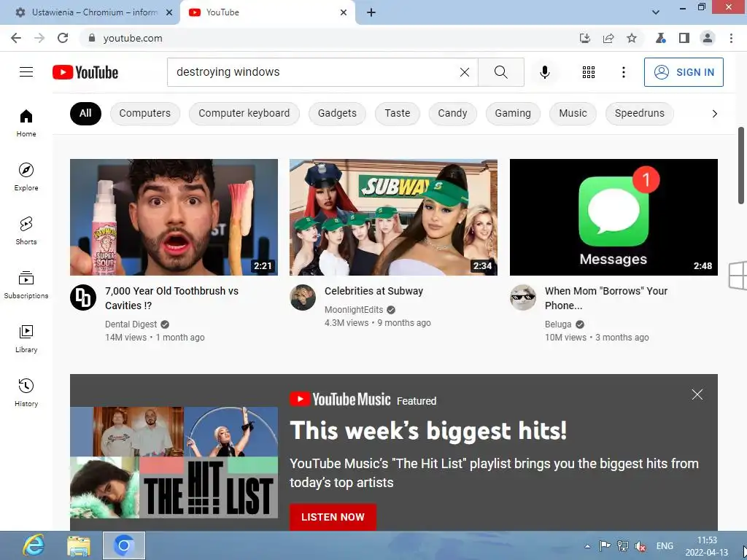747x560 pixels.
Task: Click the install app icon in address bar
Action: point(585,38)
